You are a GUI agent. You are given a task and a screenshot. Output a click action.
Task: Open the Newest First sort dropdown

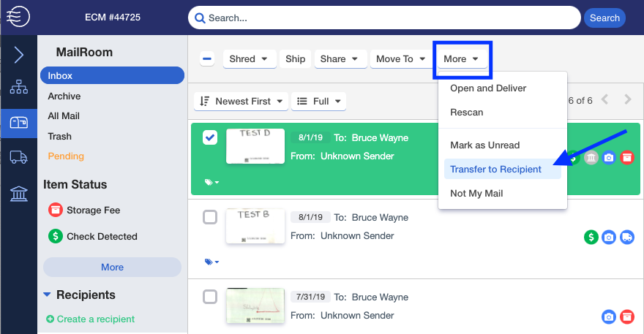pyautogui.click(x=241, y=102)
